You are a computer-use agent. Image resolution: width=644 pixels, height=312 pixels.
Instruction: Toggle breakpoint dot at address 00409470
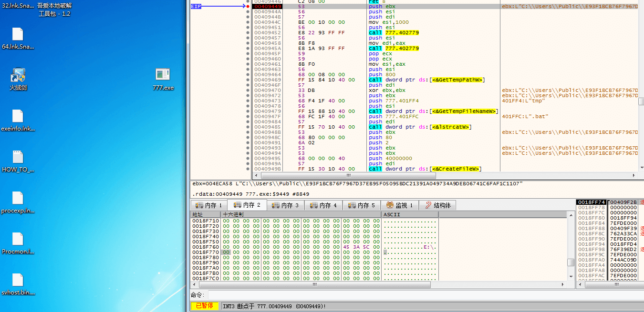pos(248,91)
